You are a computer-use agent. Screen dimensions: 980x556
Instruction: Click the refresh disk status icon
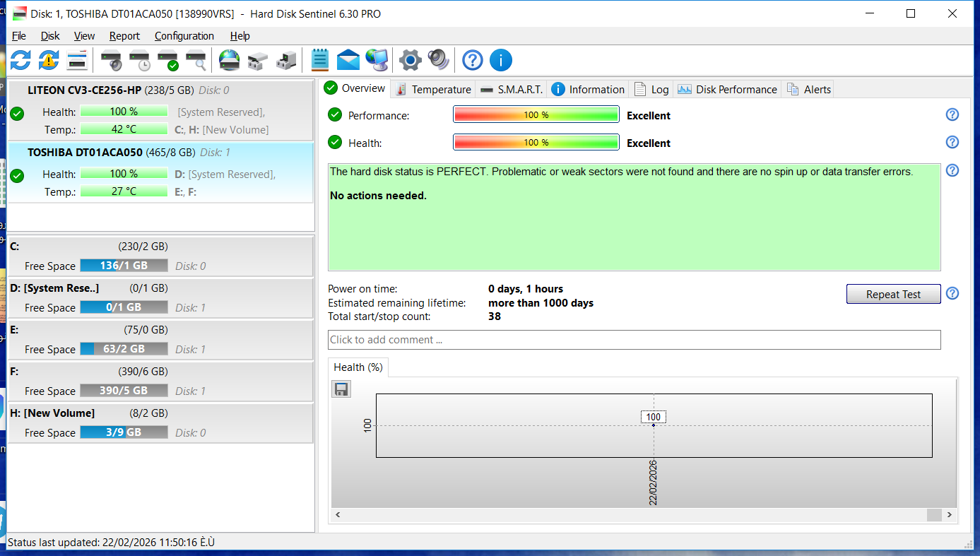pos(20,60)
